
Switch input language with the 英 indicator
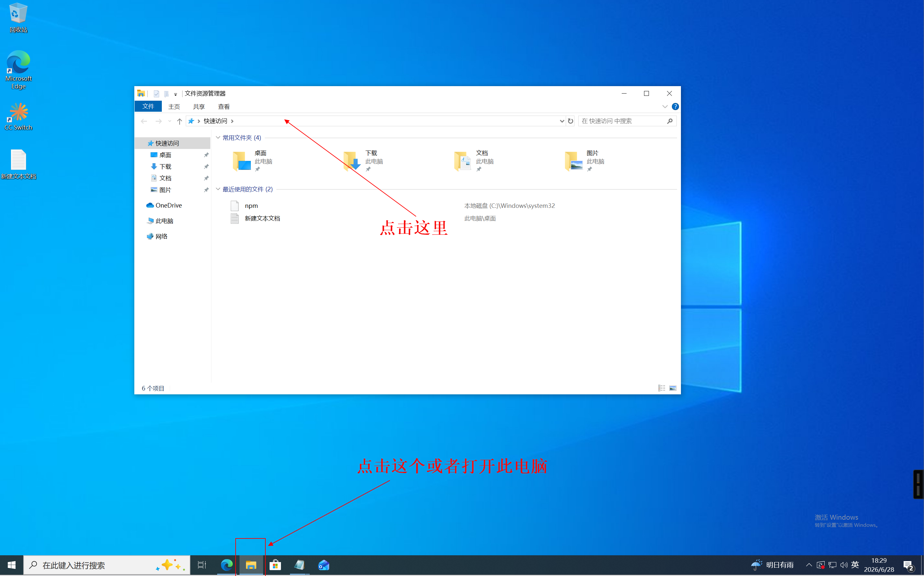point(855,565)
